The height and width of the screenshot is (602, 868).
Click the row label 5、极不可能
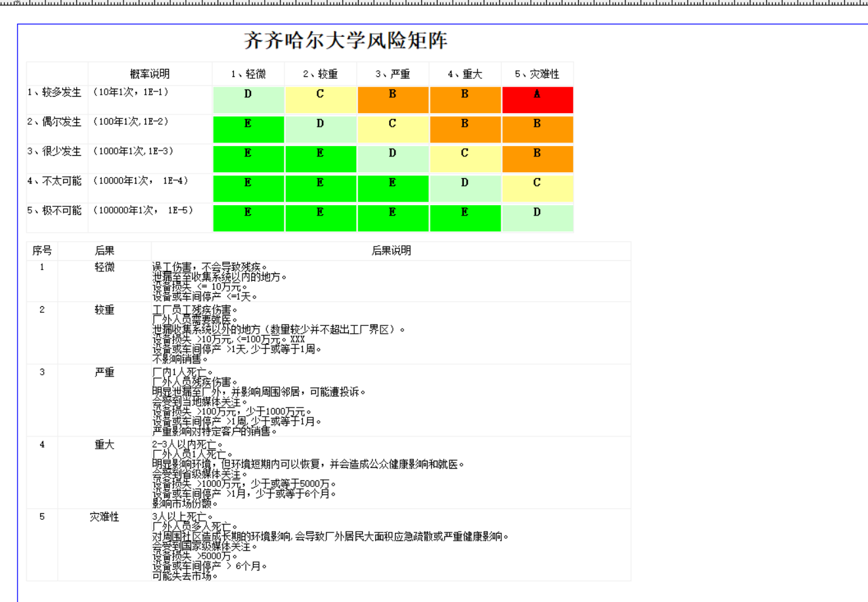pyautogui.click(x=55, y=210)
